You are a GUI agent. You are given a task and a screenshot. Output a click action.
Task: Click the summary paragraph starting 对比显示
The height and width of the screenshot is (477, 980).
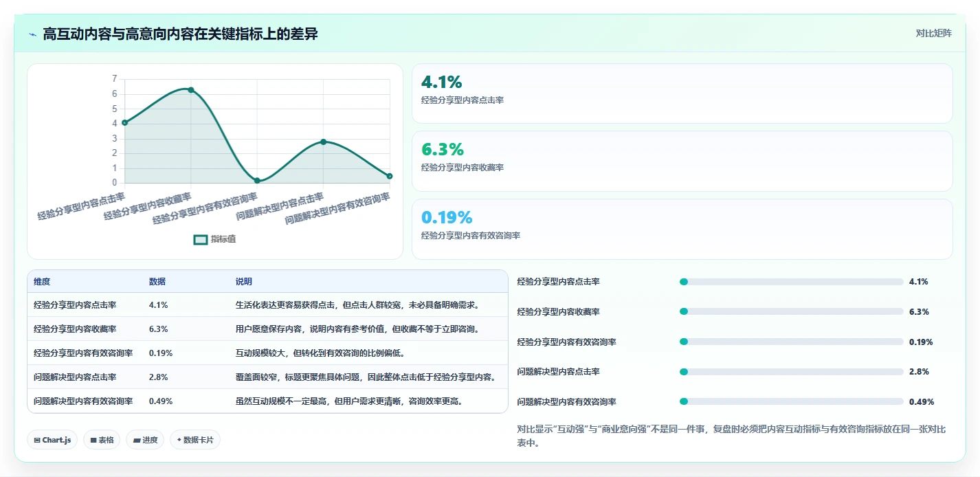tap(731, 436)
